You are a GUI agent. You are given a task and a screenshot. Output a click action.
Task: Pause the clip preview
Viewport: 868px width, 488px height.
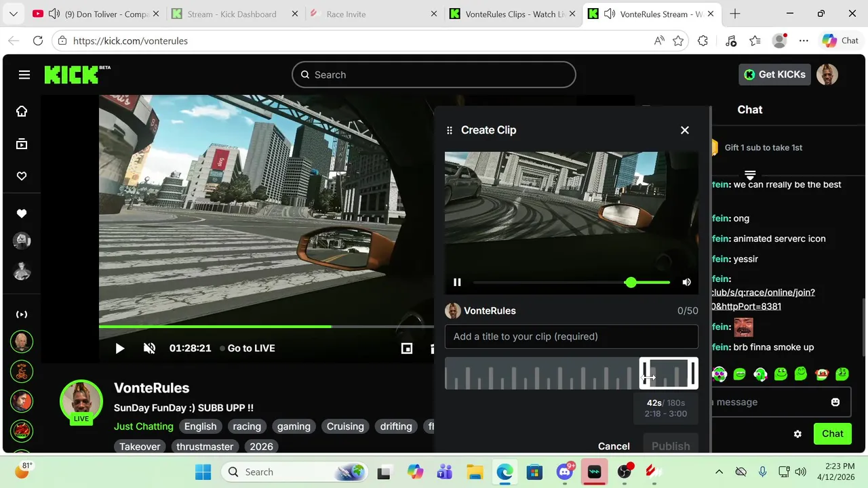457,282
